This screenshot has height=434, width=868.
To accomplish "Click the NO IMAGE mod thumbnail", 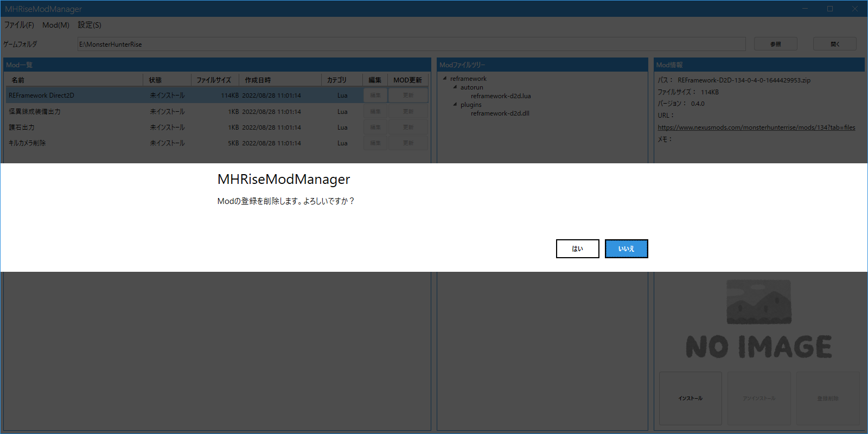I will coord(759,320).
